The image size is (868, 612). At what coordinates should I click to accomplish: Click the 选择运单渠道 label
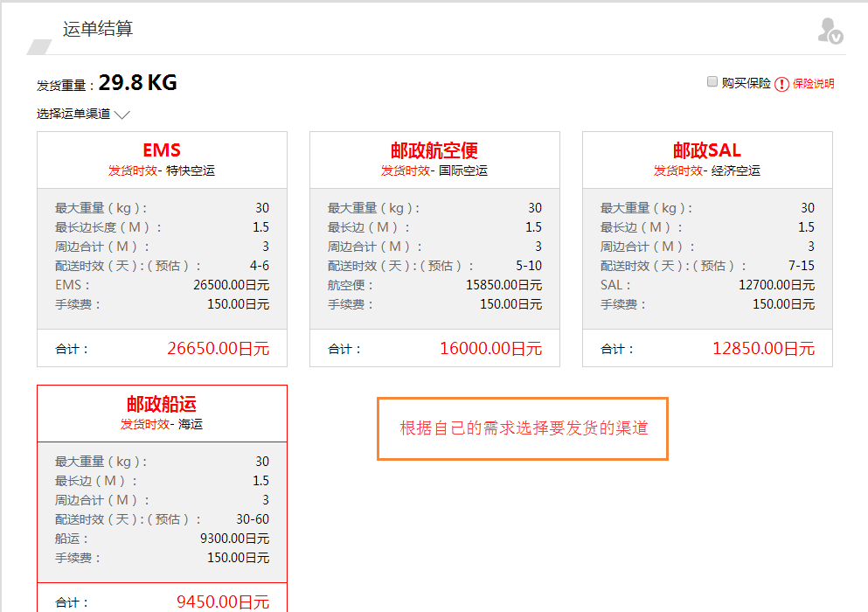pyautogui.click(x=73, y=114)
